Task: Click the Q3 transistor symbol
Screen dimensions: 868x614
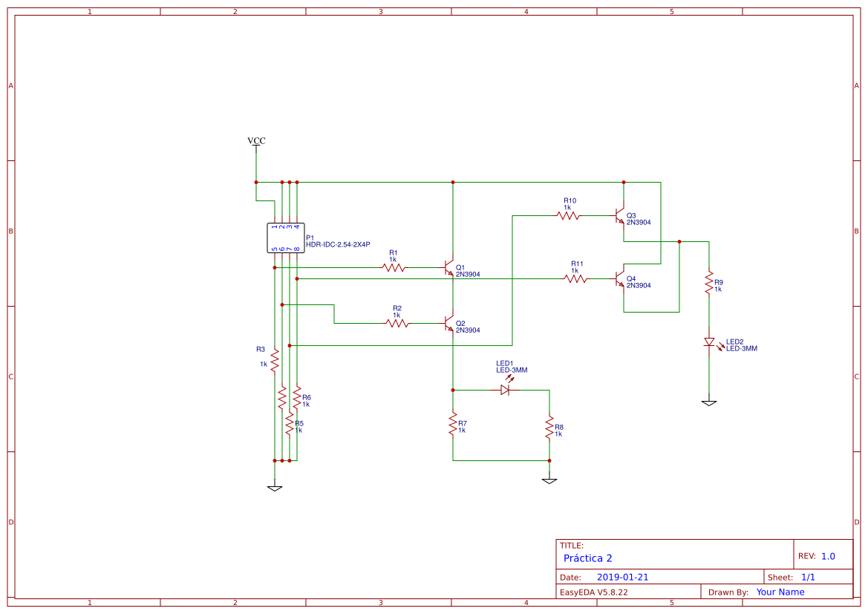Action: pyautogui.click(x=620, y=216)
